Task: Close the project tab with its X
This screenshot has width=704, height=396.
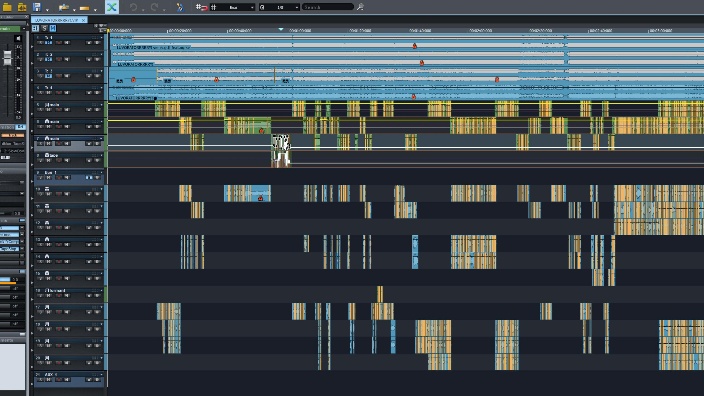Action: 84,20
